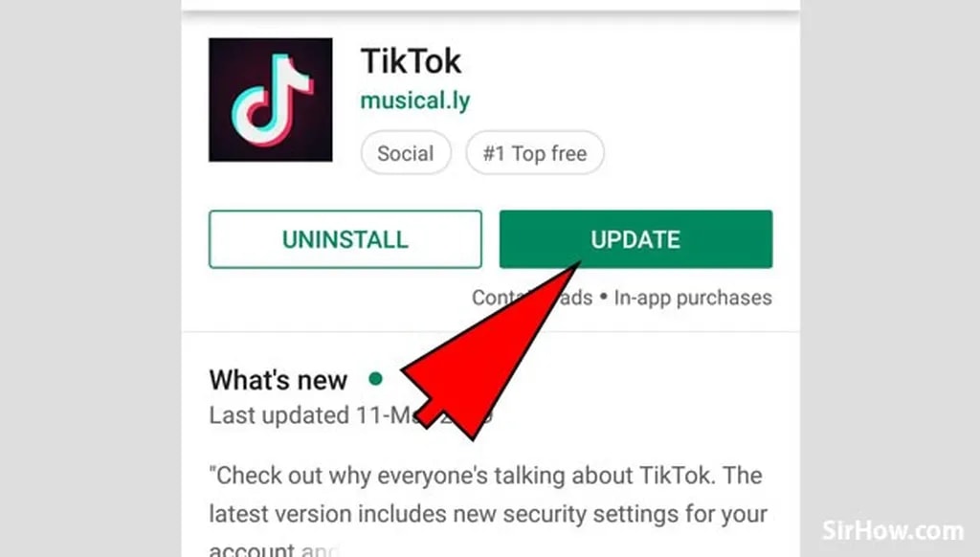Click the SirHow.com watermark
The width and height of the screenshot is (980, 557).
(x=893, y=530)
